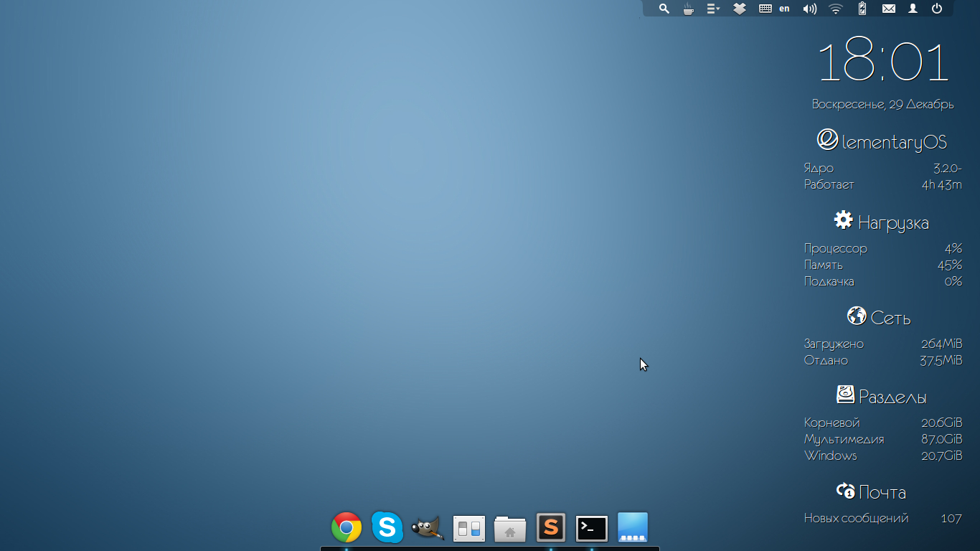The image size is (980, 551).
Task: Click the date 'Воскресенье, 29 Декабрь'
Action: pyautogui.click(x=883, y=104)
